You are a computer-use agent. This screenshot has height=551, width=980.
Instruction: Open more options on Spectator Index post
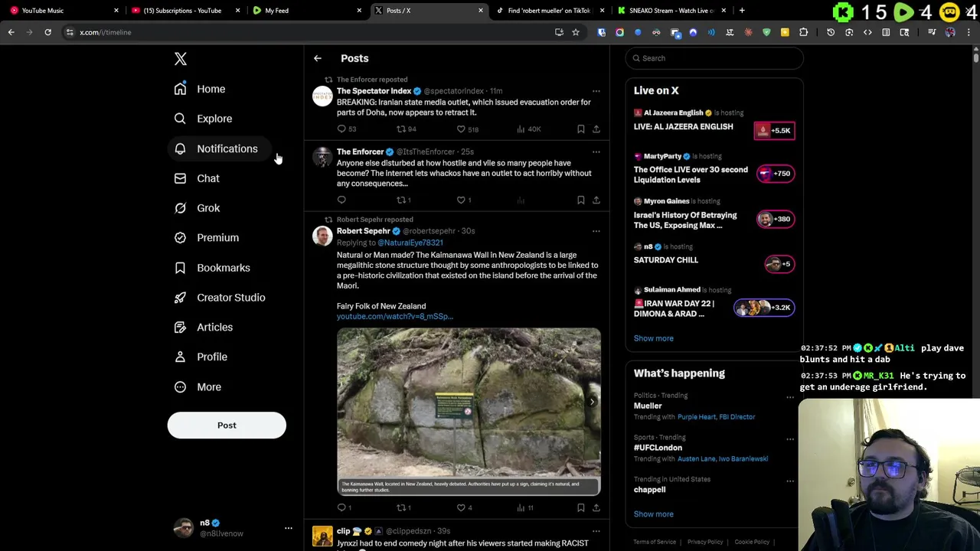pyautogui.click(x=596, y=91)
